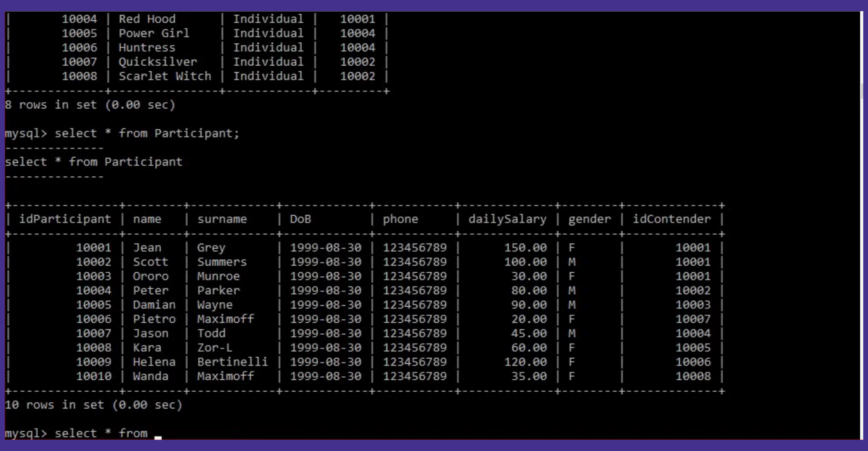This screenshot has width=868, height=451.
Task: Select the salary value 35.00
Action: pos(529,376)
